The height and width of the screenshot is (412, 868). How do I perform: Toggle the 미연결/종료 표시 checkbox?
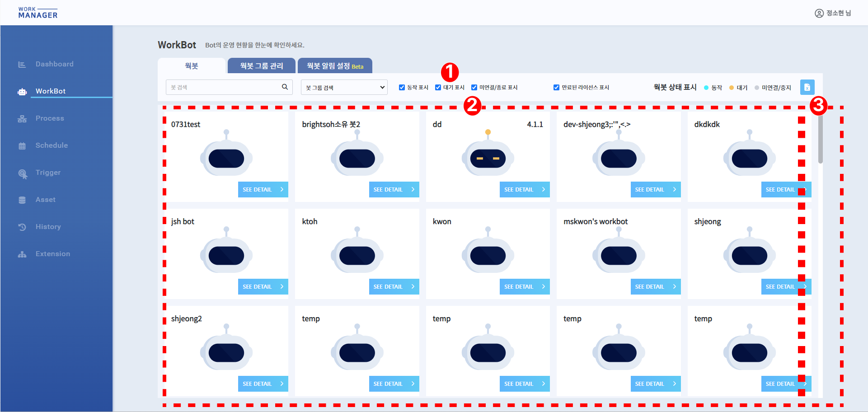[474, 87]
